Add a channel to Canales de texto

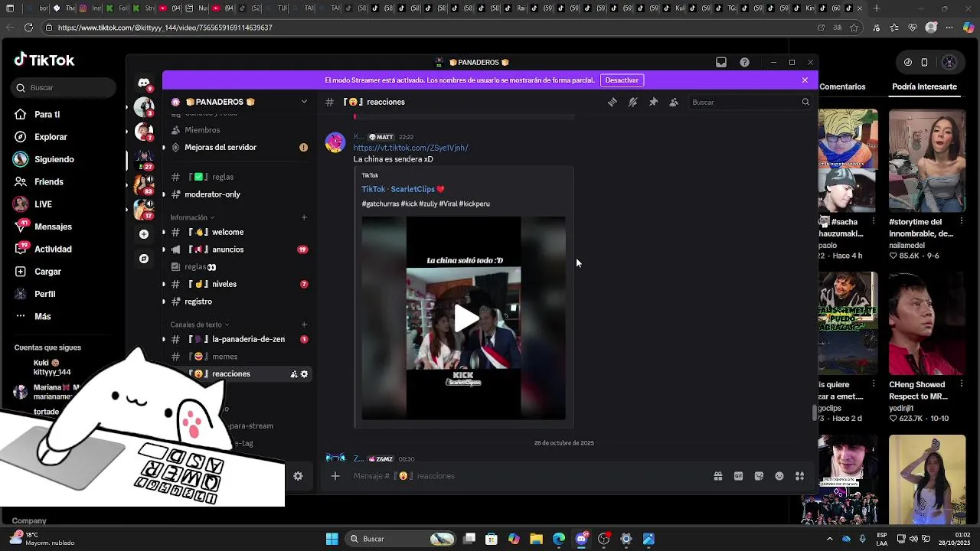[304, 324]
